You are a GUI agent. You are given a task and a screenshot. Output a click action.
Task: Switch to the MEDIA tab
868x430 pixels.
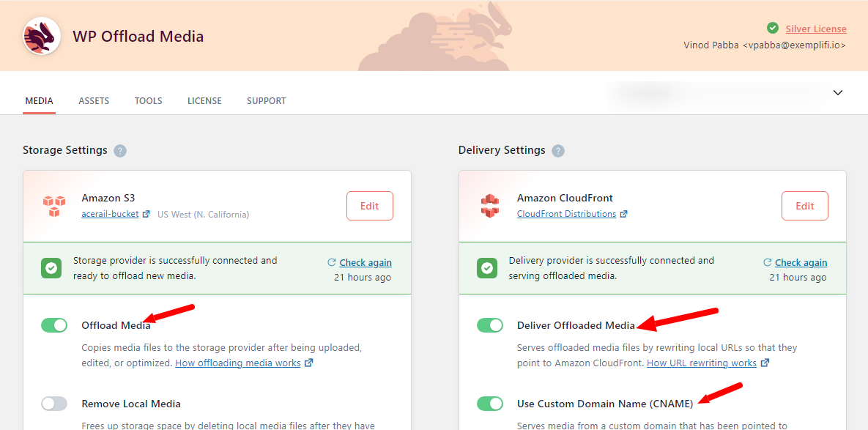[x=40, y=100]
